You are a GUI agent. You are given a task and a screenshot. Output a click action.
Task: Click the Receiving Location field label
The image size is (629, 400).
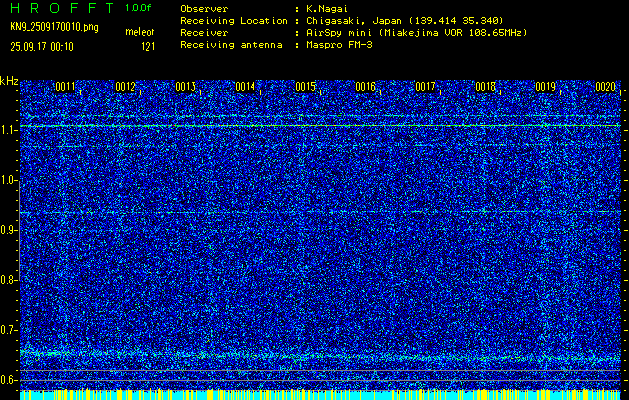[x=234, y=20]
